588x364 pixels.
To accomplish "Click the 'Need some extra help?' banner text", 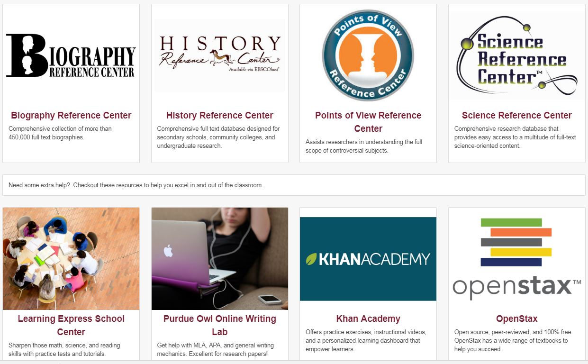I will 136,185.
